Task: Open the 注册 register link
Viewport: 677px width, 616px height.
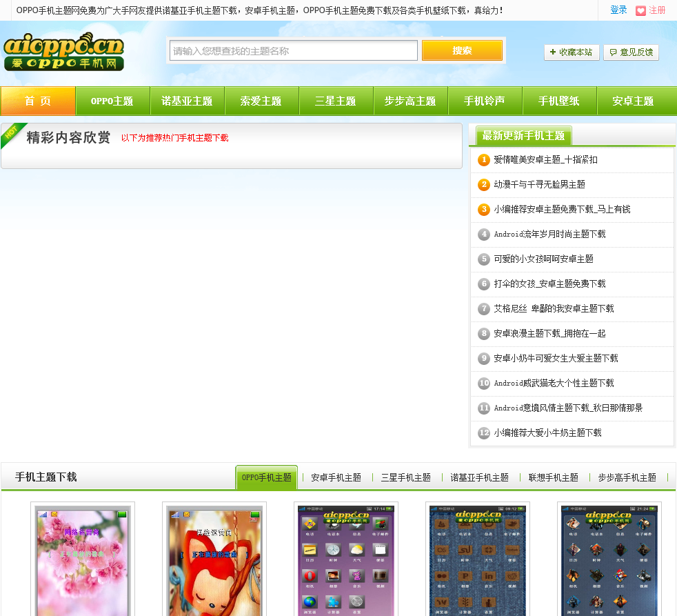Action: (x=657, y=10)
